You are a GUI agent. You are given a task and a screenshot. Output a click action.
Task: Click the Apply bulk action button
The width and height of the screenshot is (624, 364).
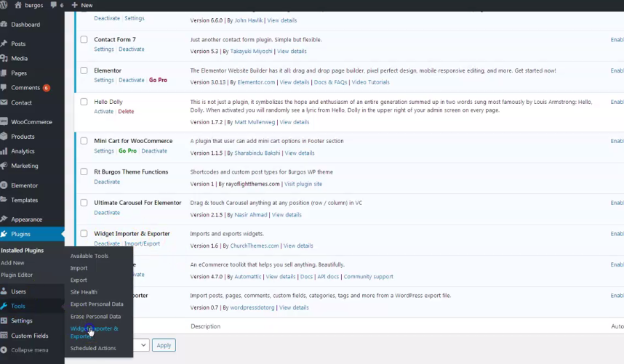[164, 345]
